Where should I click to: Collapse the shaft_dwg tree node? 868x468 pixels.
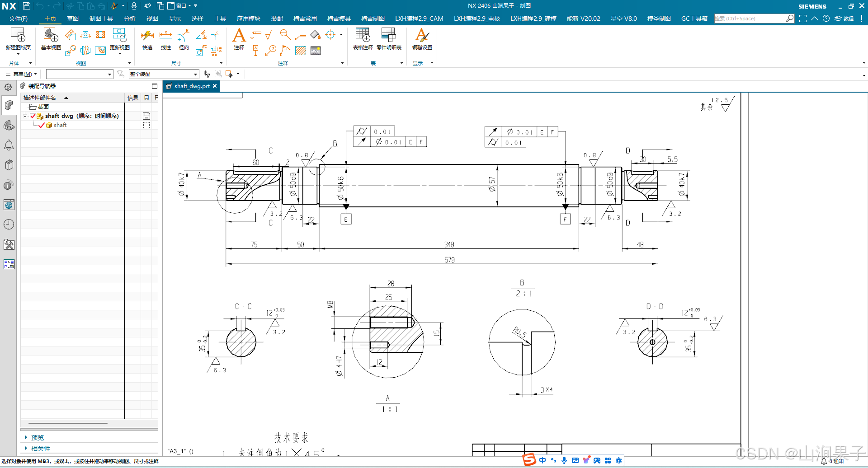pyautogui.click(x=25, y=116)
